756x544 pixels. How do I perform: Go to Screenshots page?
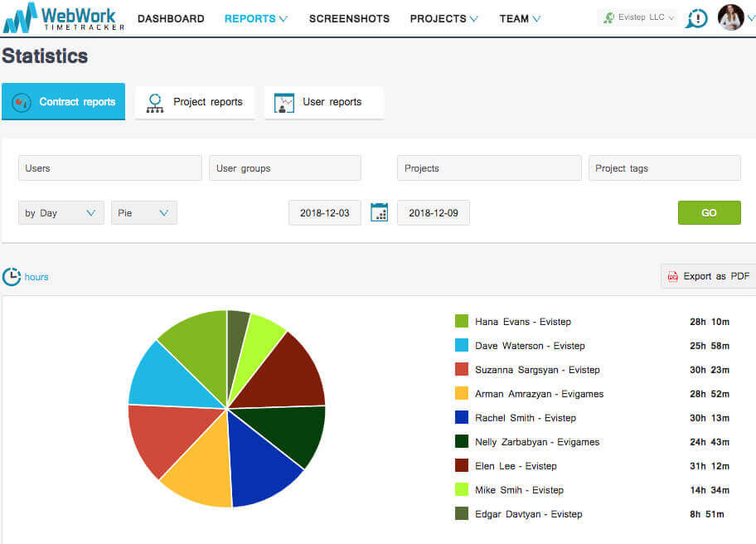[349, 19]
